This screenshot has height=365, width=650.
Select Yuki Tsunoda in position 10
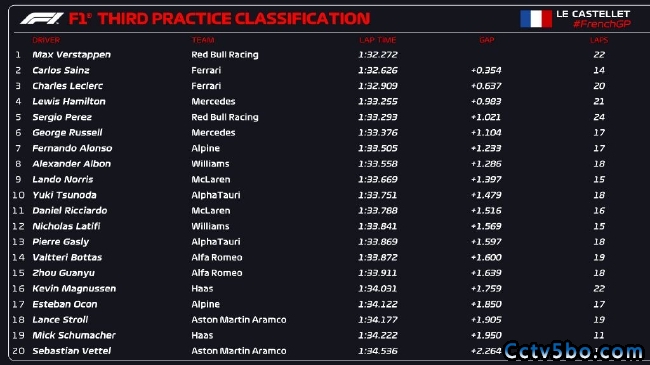pyautogui.click(x=64, y=195)
